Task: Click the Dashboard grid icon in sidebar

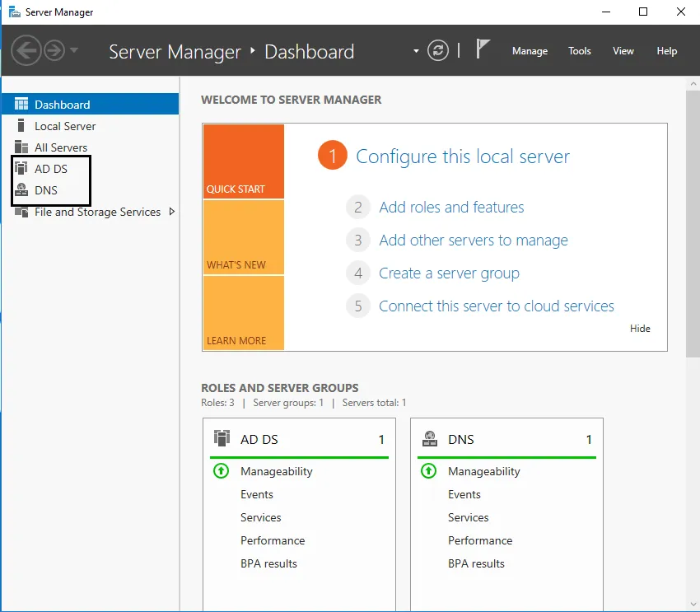Action: point(21,104)
